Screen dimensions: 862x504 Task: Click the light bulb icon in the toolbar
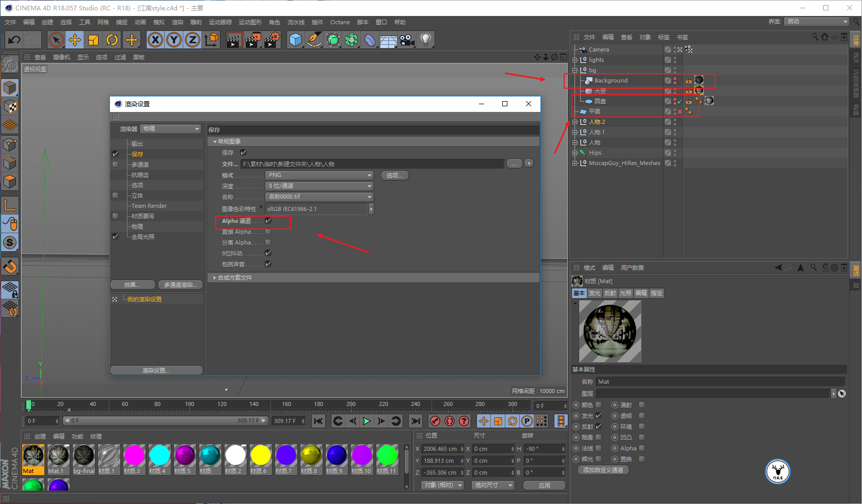click(426, 40)
